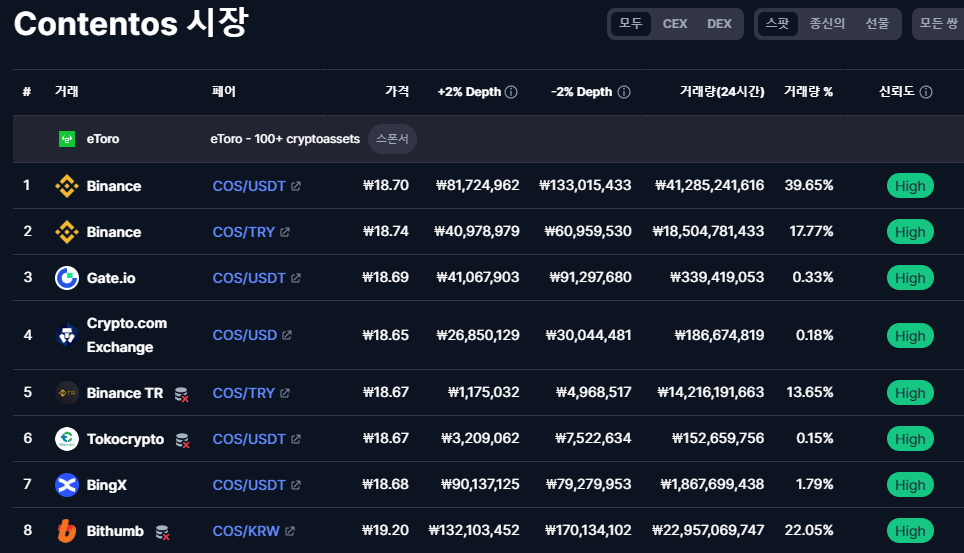Click the BingX exchange logo

point(67,485)
